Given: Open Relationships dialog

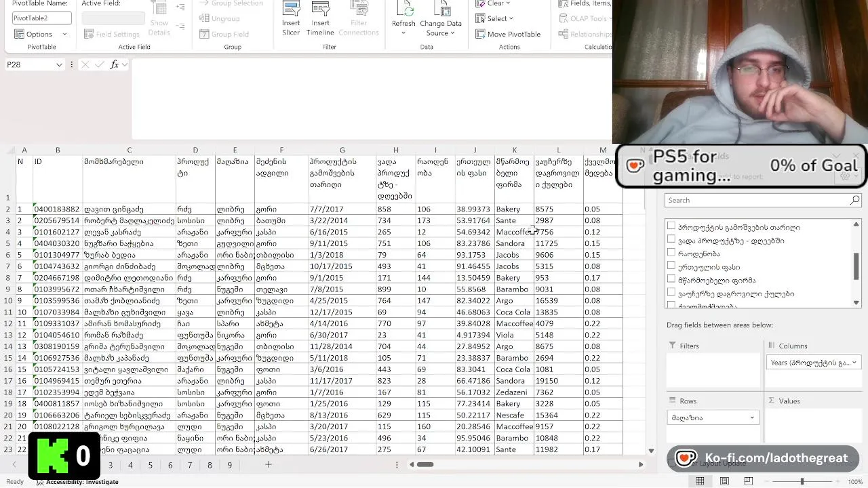Looking at the screenshot, I should pyautogui.click(x=585, y=34).
